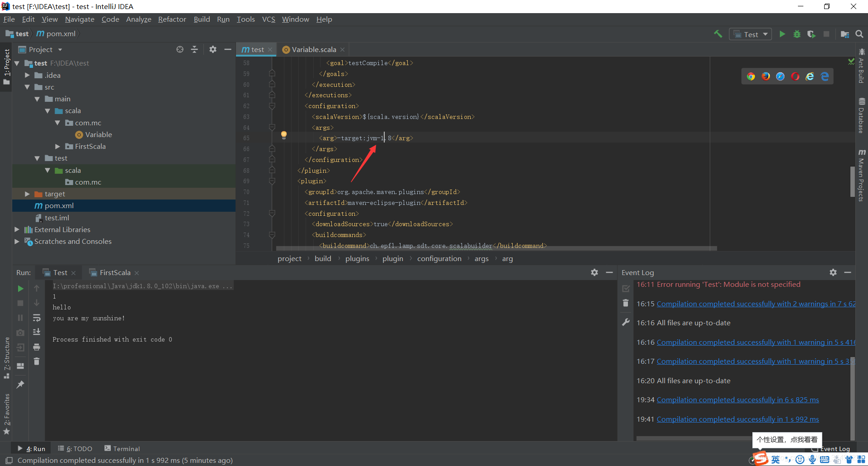
Task: Open the Refactor menu
Action: (x=172, y=19)
